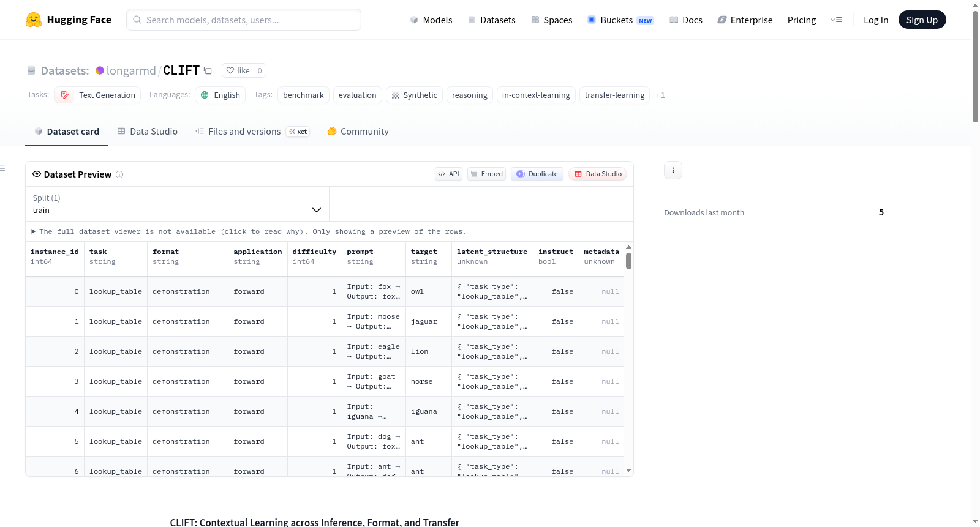Show the +1 more tags

660,95
